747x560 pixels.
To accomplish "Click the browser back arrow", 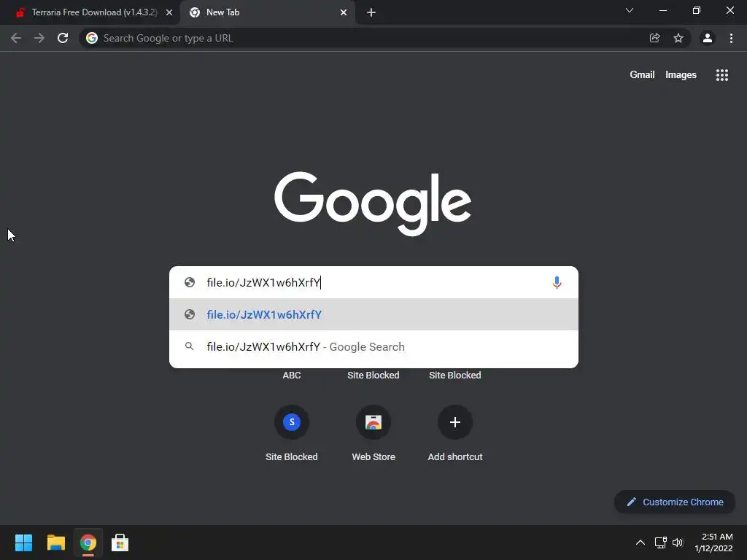I will 16,38.
